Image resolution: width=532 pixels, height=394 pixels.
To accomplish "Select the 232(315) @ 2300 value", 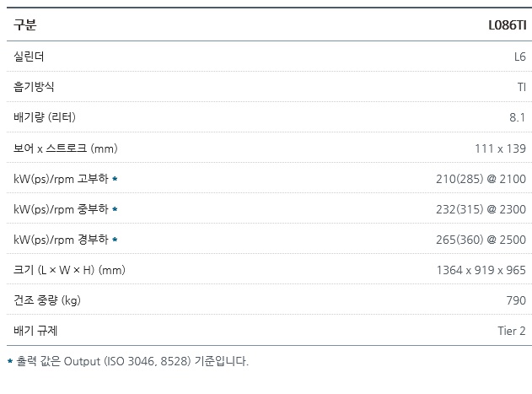I will tap(481, 209).
